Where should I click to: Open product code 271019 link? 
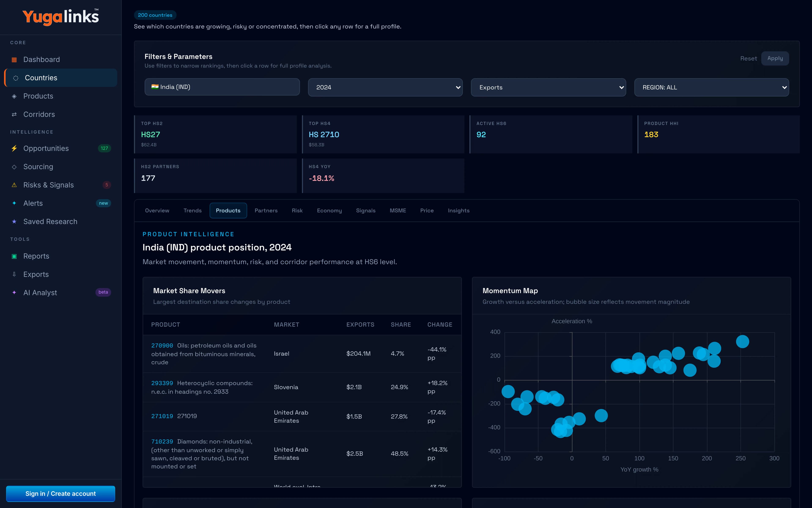(x=162, y=416)
